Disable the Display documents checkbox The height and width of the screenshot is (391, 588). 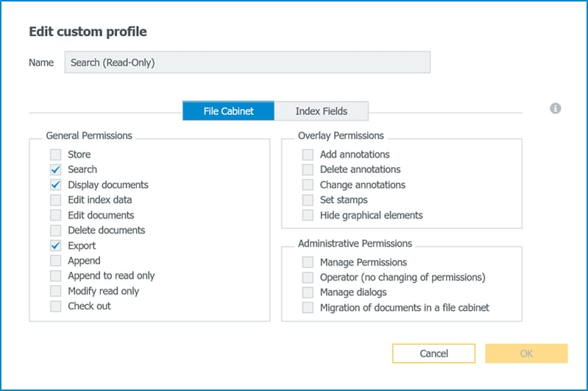click(56, 185)
